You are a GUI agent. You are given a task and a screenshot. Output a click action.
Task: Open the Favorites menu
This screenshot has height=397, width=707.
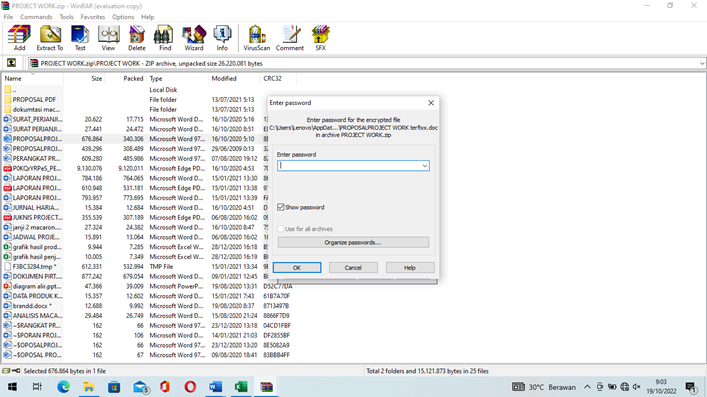click(x=93, y=17)
